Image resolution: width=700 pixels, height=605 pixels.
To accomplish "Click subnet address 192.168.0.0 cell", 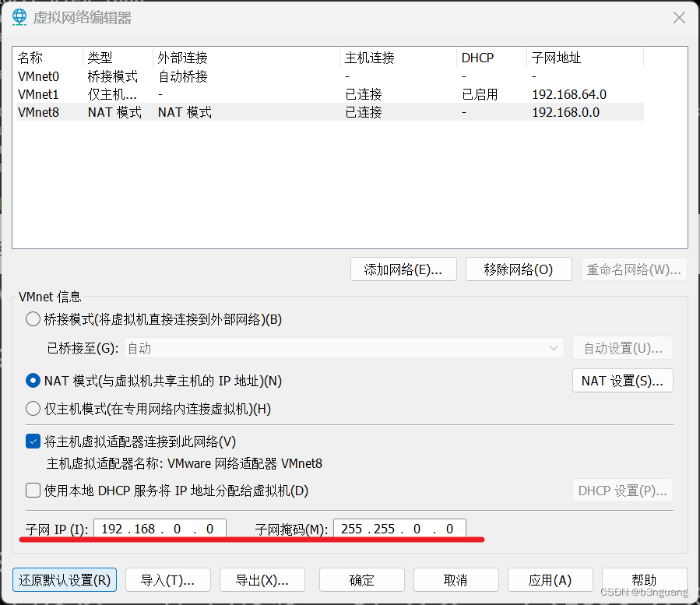I will click(x=565, y=112).
